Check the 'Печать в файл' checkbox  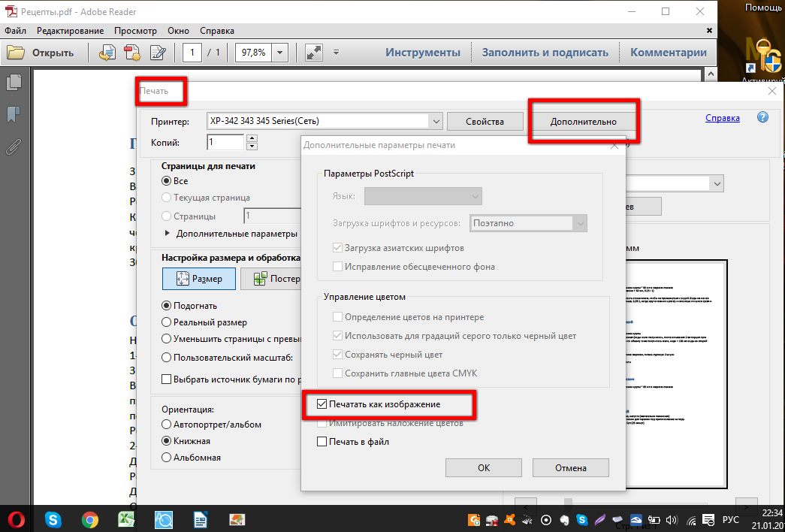click(x=322, y=442)
